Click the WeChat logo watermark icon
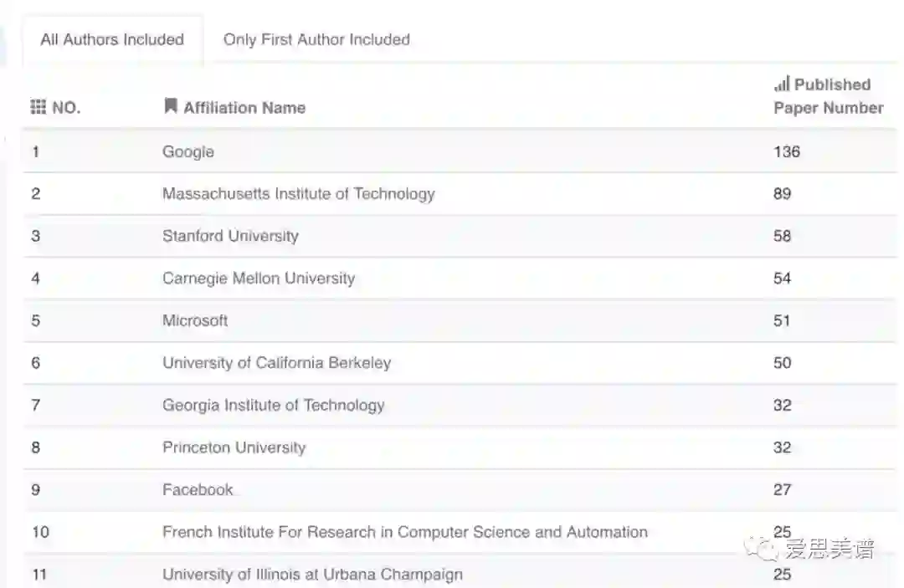 tap(763, 550)
